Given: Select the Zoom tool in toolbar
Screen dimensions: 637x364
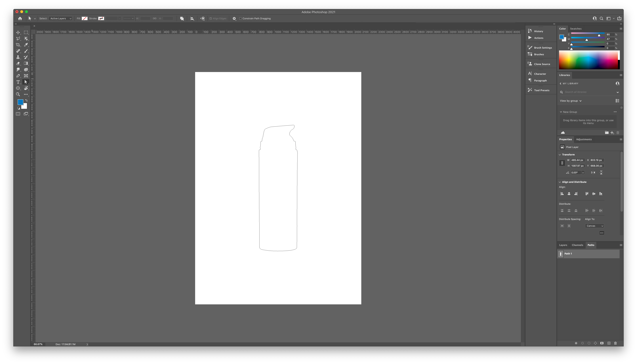Looking at the screenshot, I should click(x=18, y=94).
